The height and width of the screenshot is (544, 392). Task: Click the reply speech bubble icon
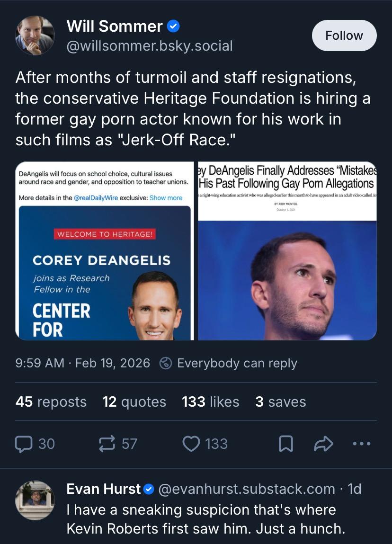(x=23, y=444)
